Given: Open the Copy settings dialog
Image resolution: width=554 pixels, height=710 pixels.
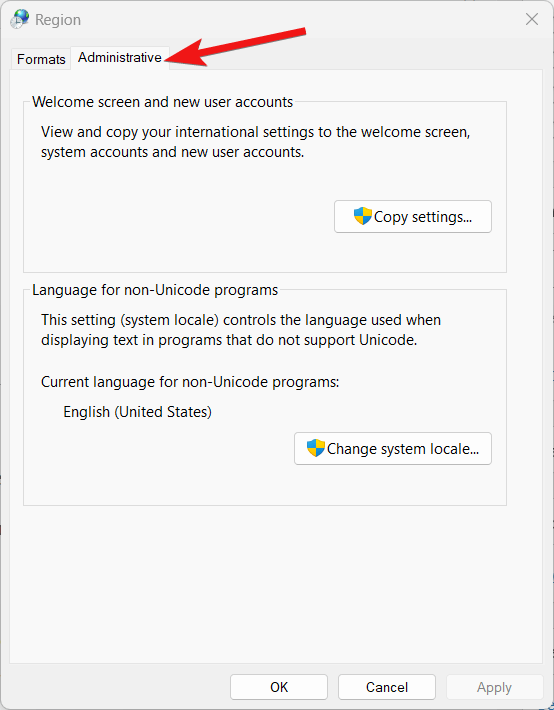Looking at the screenshot, I should [413, 217].
